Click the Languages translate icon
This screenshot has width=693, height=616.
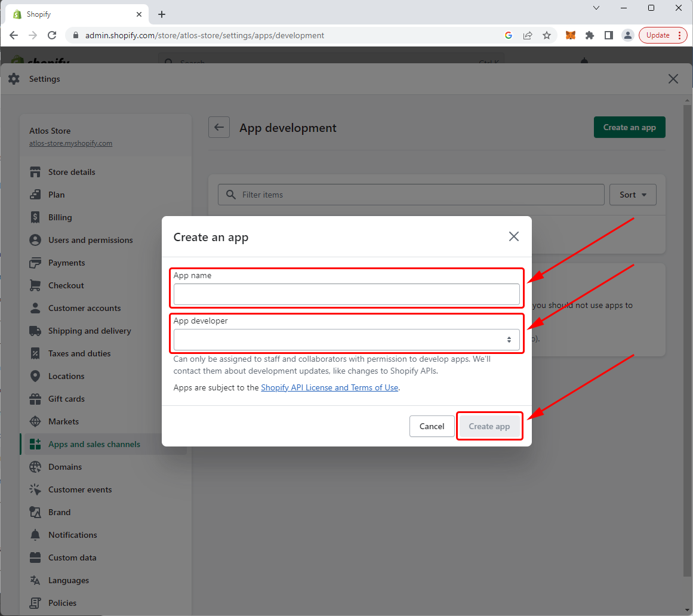tap(35, 580)
